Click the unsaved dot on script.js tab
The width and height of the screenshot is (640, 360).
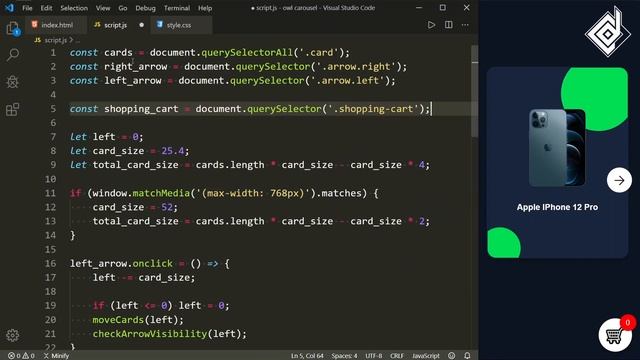point(141,25)
